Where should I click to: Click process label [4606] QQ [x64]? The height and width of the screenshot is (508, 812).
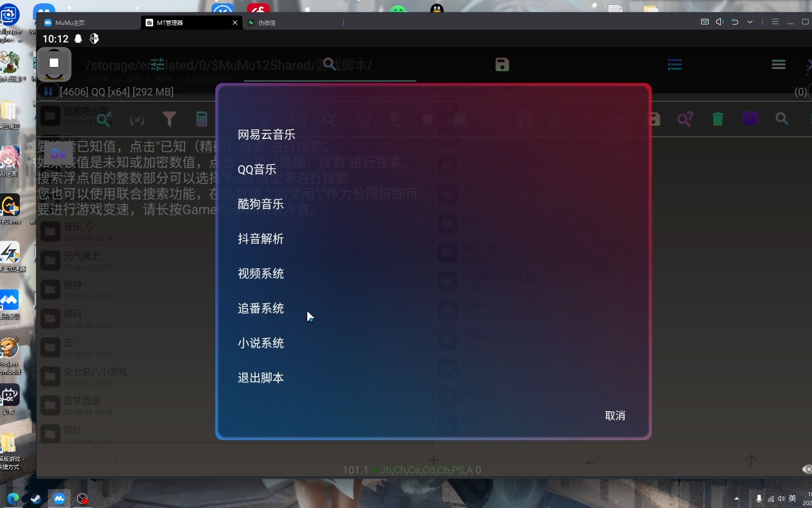[117, 92]
